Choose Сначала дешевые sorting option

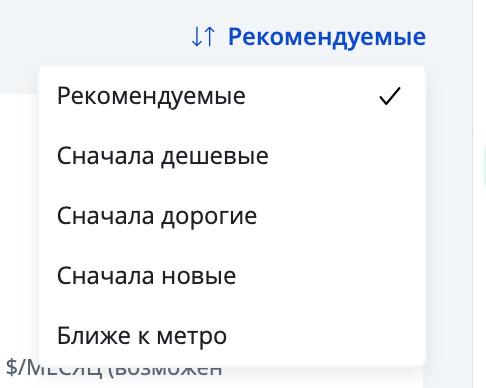pos(232,156)
